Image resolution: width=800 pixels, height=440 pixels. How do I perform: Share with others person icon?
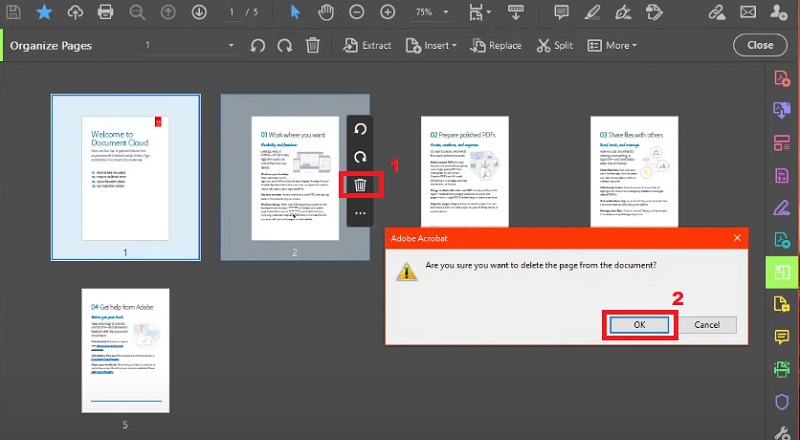[x=779, y=12]
